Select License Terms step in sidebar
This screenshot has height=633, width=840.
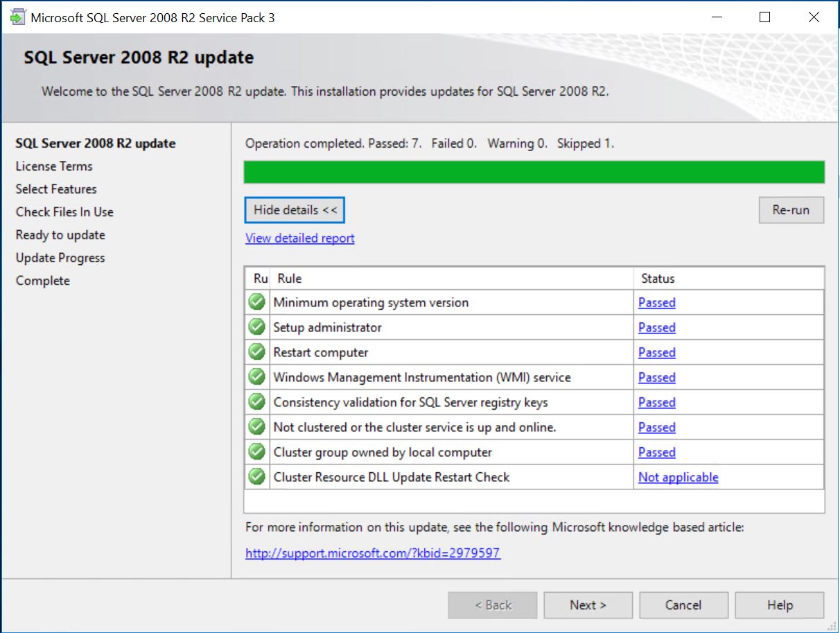pos(54,166)
